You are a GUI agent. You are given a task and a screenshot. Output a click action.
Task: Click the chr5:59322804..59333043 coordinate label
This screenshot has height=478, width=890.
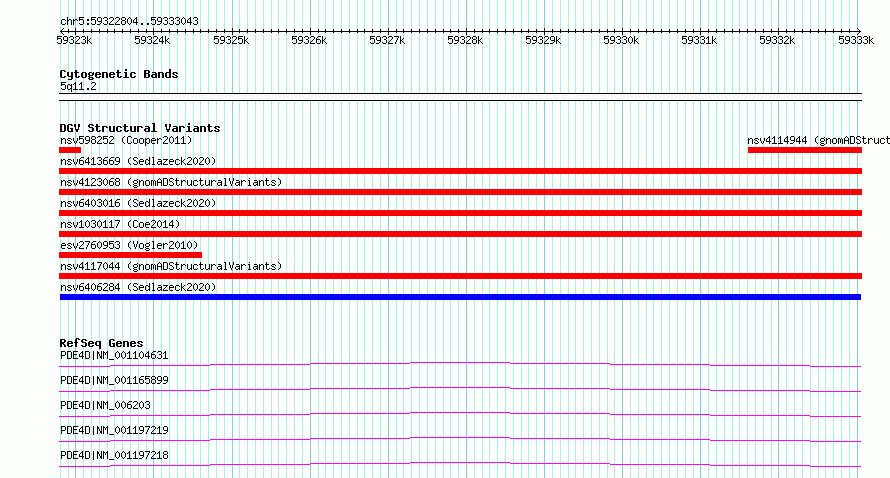point(129,21)
